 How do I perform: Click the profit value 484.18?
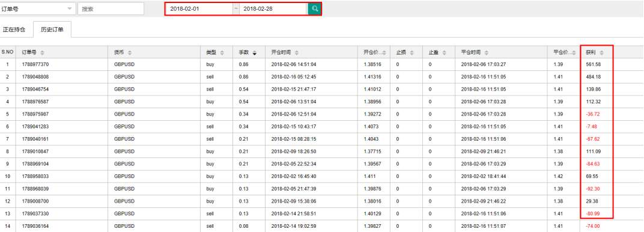[x=594, y=77]
